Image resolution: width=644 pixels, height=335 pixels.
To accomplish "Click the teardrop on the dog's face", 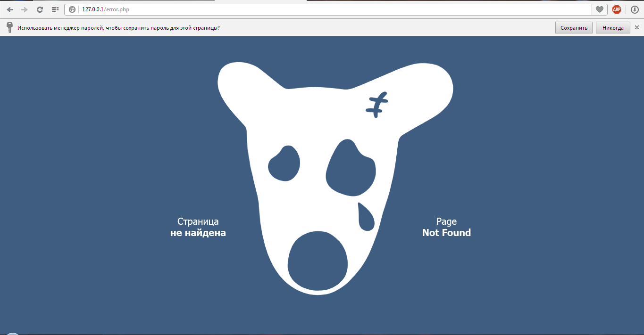I will [366, 217].
